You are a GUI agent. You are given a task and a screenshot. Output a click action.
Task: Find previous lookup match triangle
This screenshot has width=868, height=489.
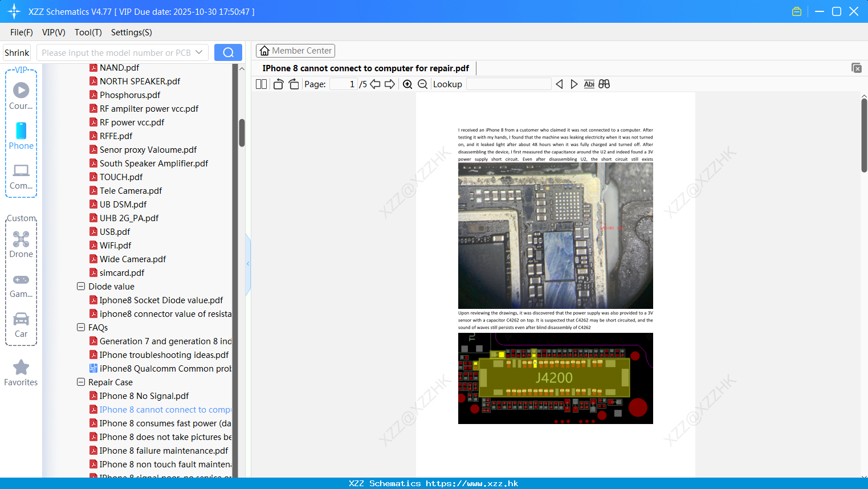point(559,84)
